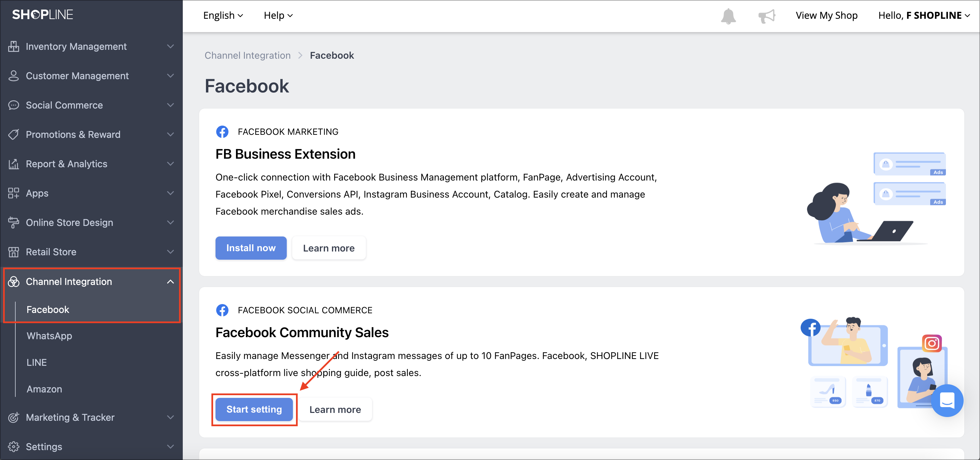
Task: Click the Report & Analytics chart icon
Action: pos(14,164)
